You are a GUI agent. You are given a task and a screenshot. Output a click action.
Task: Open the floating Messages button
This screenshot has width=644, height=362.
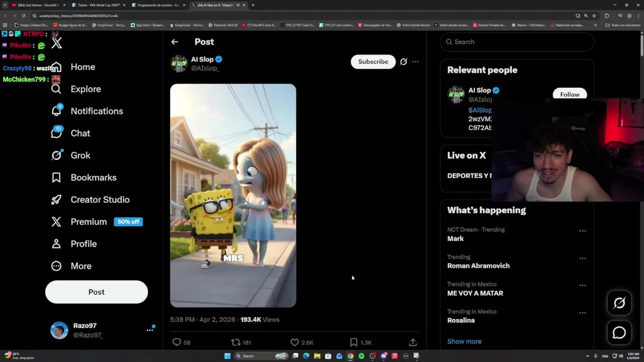619,332
